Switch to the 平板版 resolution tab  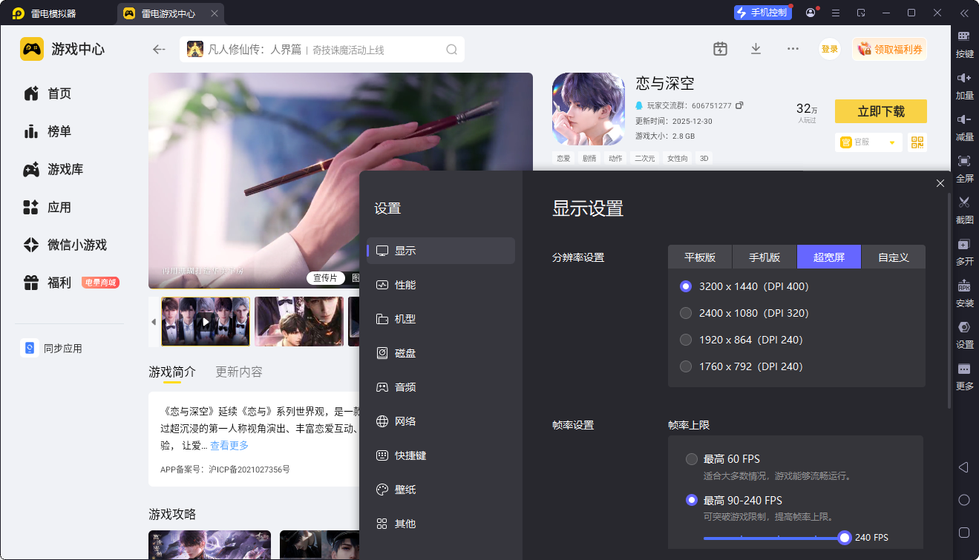tap(700, 257)
